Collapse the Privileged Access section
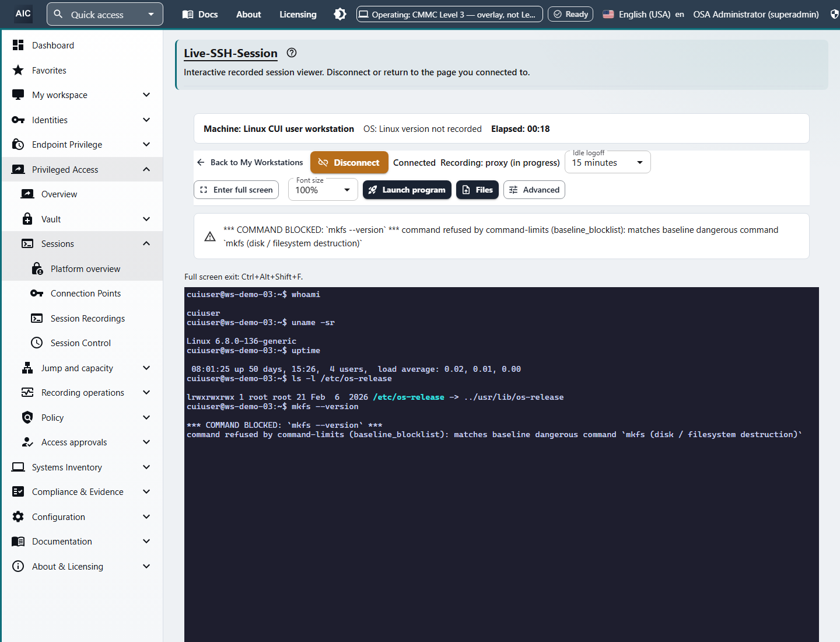Image resolution: width=840 pixels, height=642 pixels. coord(146,169)
